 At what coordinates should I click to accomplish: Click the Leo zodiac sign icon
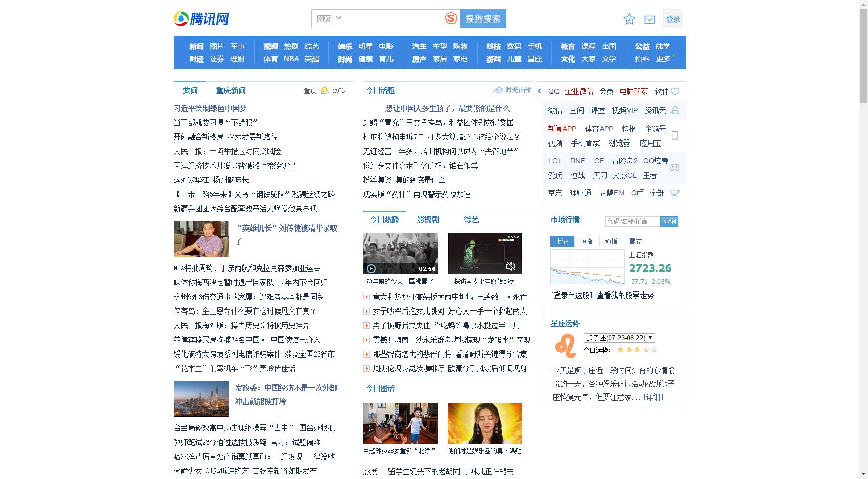(x=565, y=345)
